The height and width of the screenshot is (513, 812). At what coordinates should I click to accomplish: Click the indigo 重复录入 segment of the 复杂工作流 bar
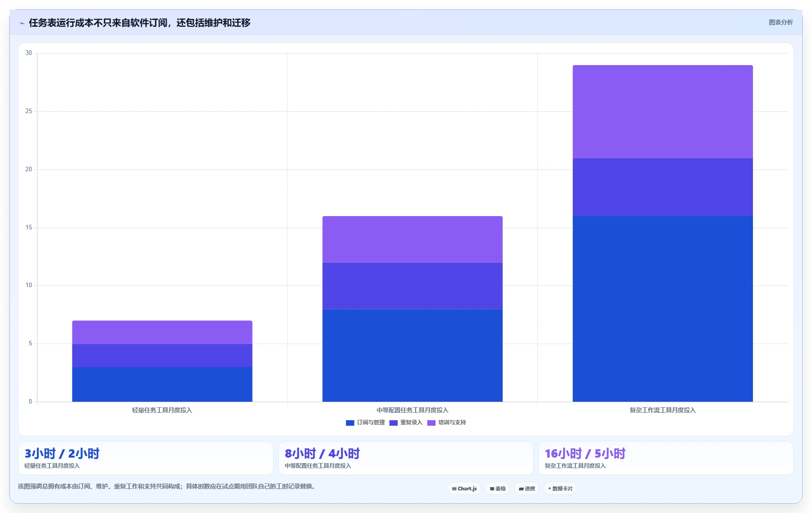pos(662,187)
